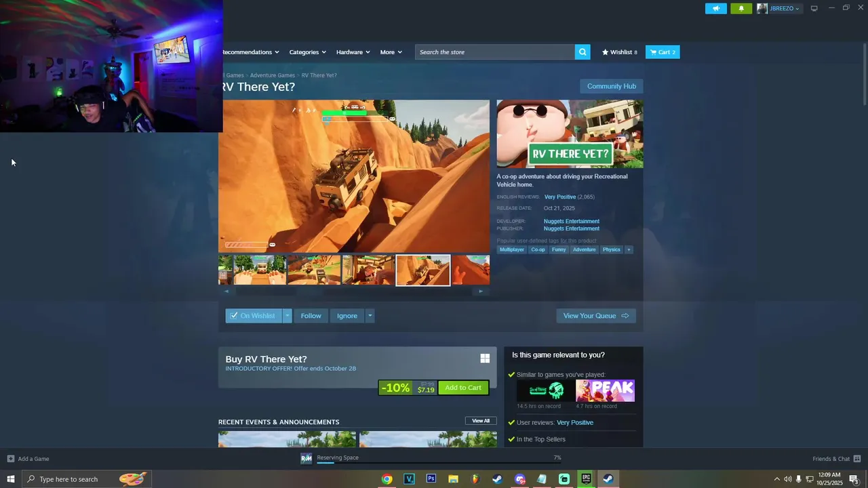
Task: Focus the Windows taskbar search box
Action: 87,479
